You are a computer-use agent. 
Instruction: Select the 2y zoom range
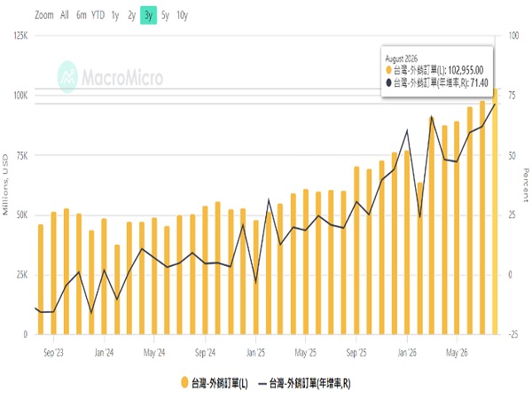[x=131, y=15]
